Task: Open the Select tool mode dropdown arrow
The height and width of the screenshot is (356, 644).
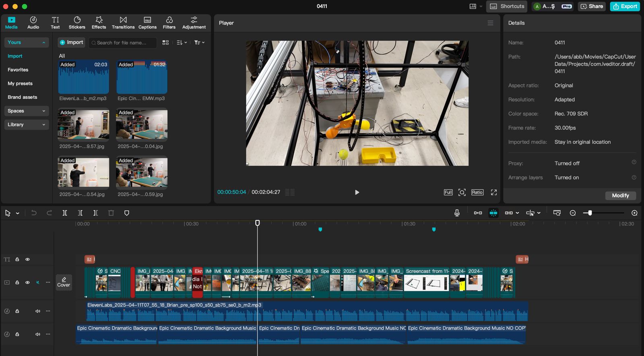Action: coord(18,213)
